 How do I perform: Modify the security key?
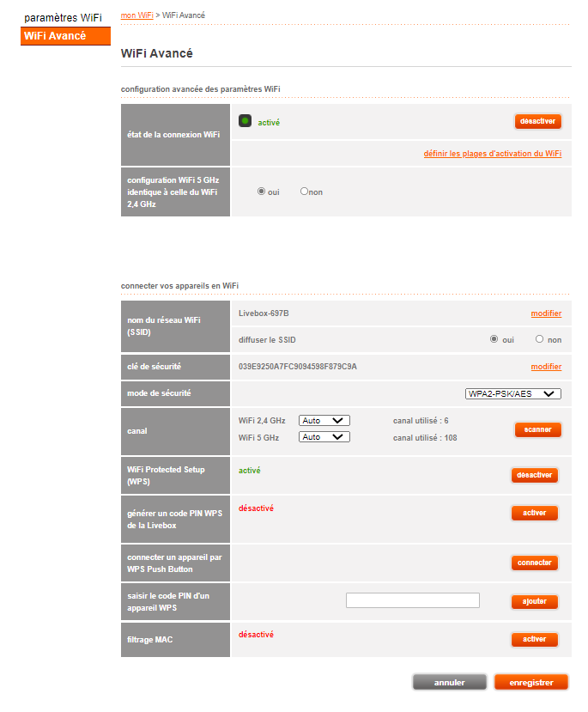(x=546, y=367)
